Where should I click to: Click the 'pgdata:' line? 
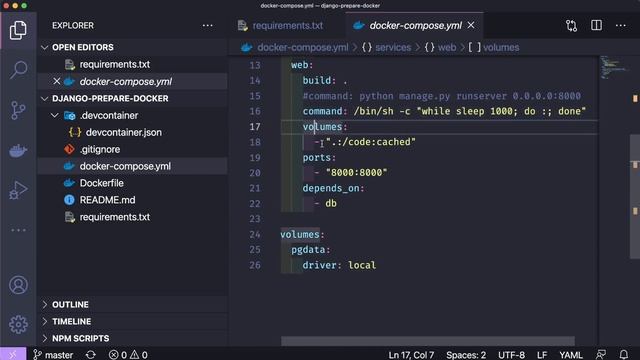[311, 250]
